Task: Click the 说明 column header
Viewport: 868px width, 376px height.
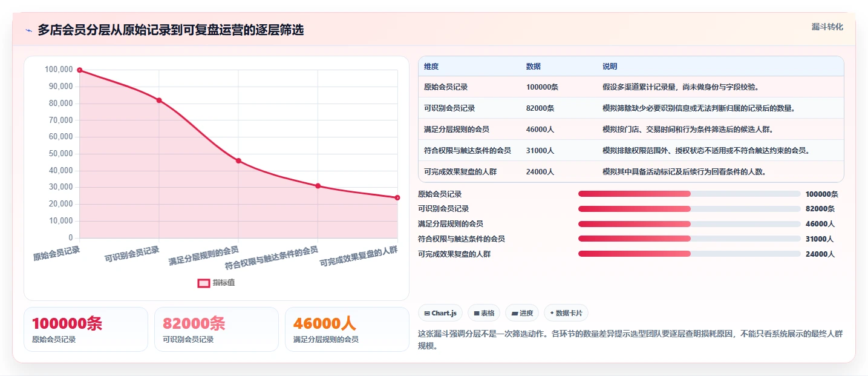Action: (610, 66)
